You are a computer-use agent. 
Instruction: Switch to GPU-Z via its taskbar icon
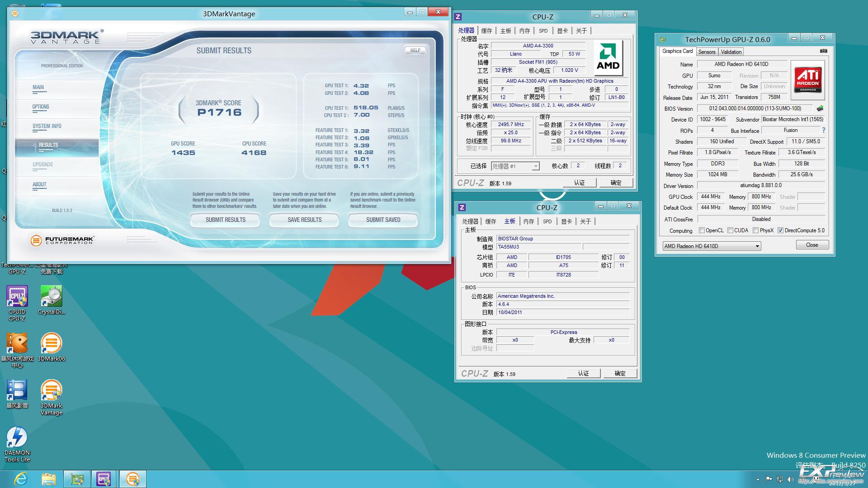point(77,479)
